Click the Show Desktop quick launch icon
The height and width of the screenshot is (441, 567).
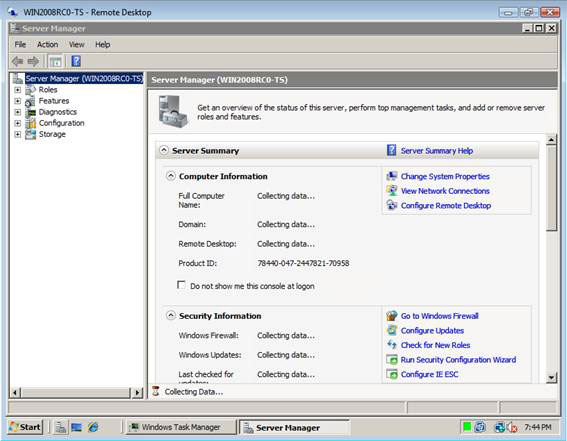click(76, 427)
